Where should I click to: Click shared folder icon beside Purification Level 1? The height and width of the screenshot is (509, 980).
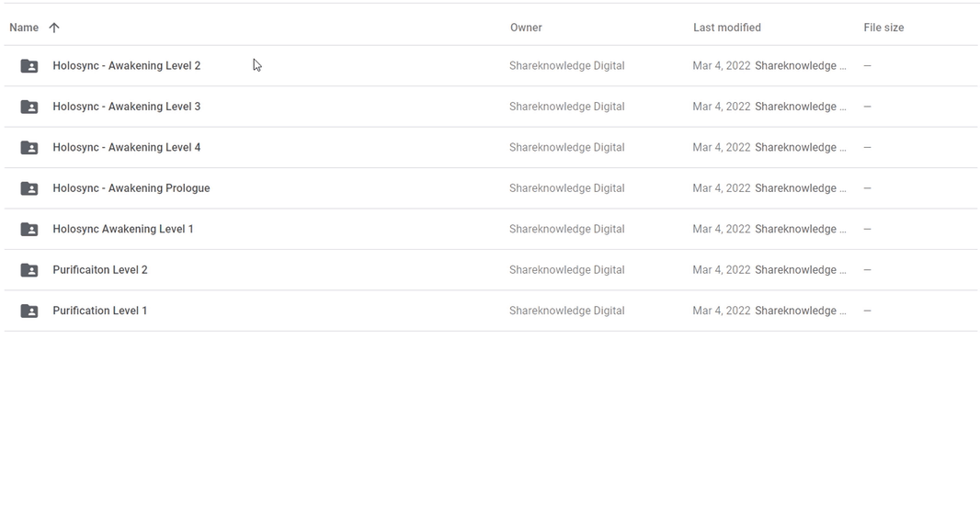coord(29,311)
